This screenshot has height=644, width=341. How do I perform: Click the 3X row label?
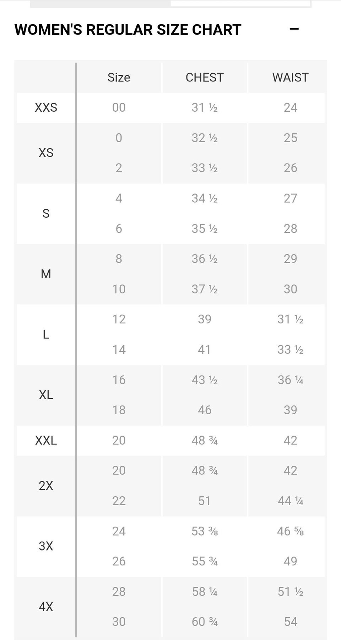(46, 546)
